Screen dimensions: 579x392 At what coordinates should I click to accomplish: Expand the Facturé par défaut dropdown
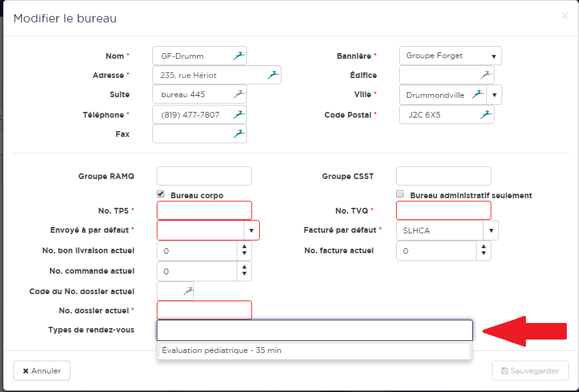point(491,230)
